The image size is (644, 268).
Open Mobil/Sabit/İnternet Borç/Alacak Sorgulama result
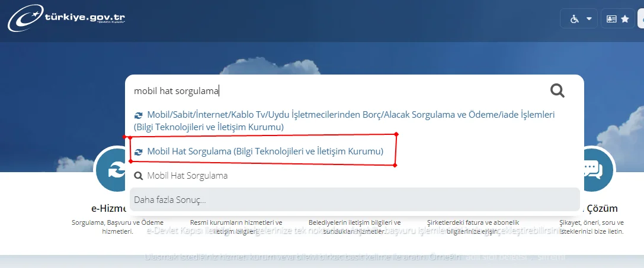pos(345,121)
